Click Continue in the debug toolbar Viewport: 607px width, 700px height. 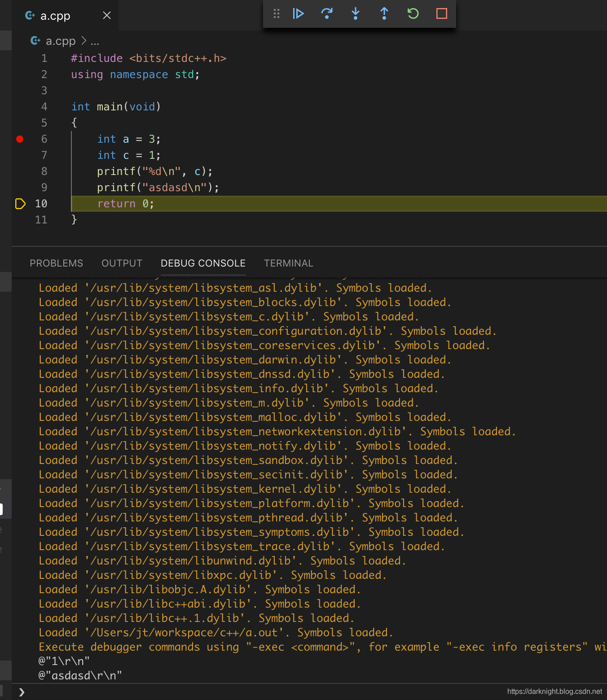coord(298,13)
